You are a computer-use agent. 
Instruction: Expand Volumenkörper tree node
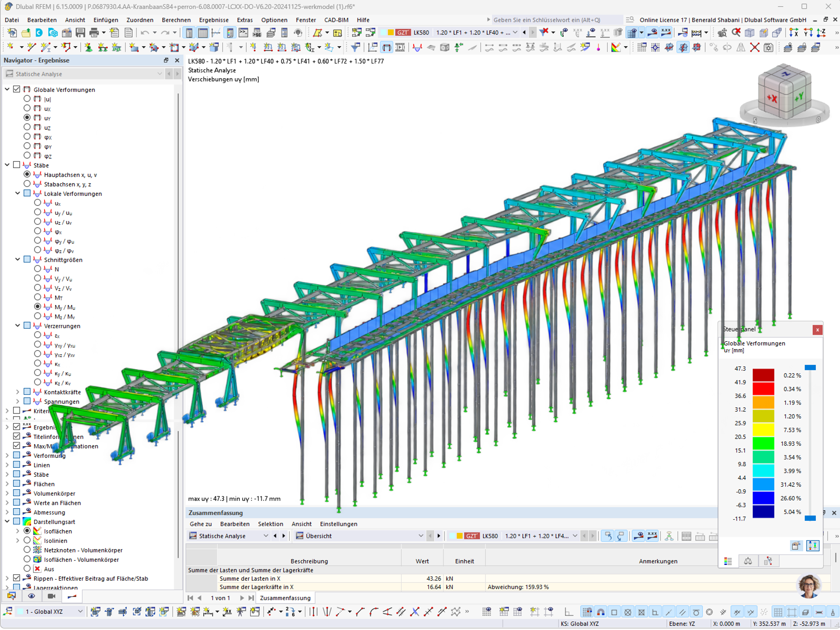coord(7,493)
